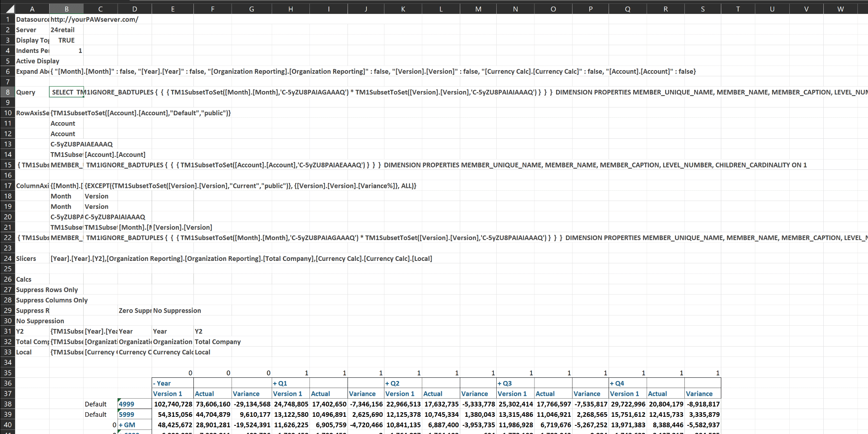Click the Suppress Rows Only cell

pos(47,290)
